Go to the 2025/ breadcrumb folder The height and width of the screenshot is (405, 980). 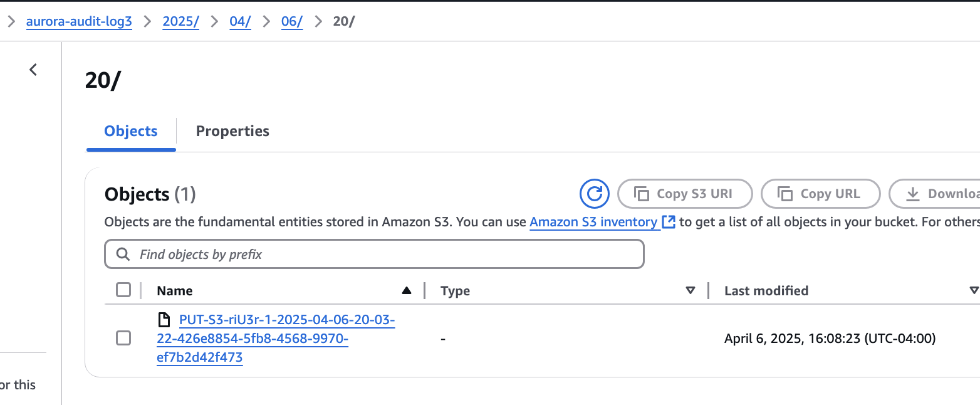(x=181, y=21)
